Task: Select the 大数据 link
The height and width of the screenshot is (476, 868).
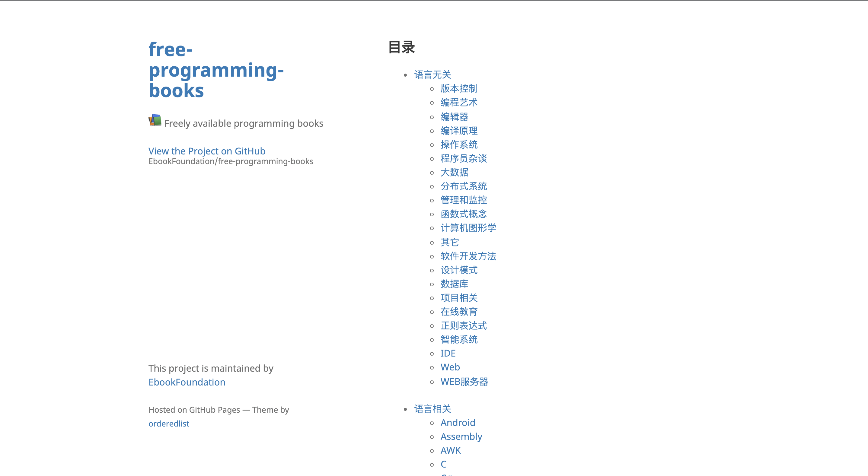Action: click(454, 173)
